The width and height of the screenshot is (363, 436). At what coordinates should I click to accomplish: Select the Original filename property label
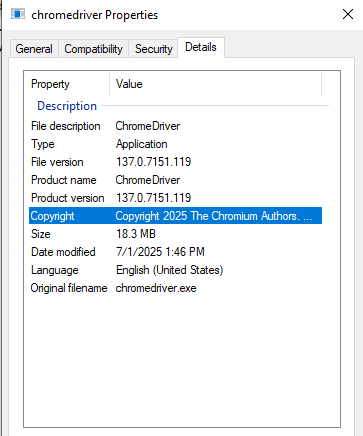click(69, 288)
